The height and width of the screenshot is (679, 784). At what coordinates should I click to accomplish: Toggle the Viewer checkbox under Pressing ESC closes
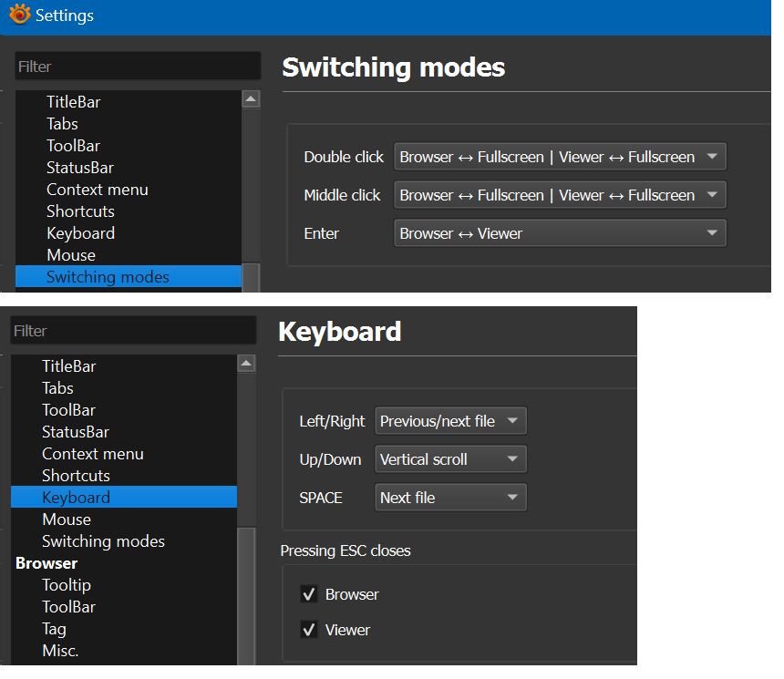point(309,630)
